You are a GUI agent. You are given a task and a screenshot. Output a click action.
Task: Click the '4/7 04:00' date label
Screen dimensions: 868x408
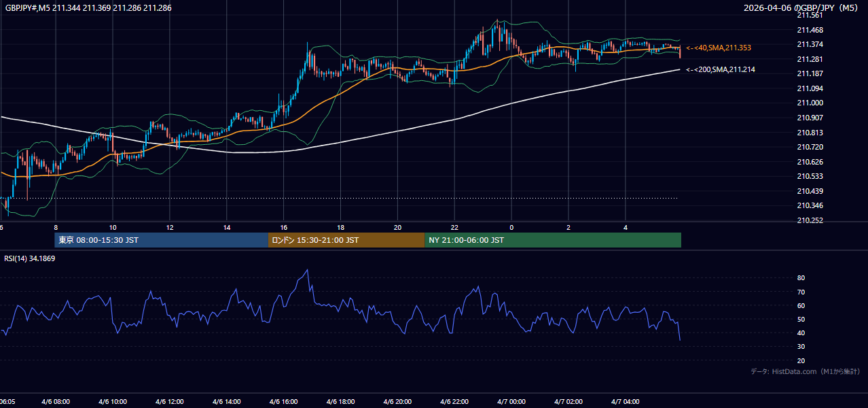click(626, 402)
